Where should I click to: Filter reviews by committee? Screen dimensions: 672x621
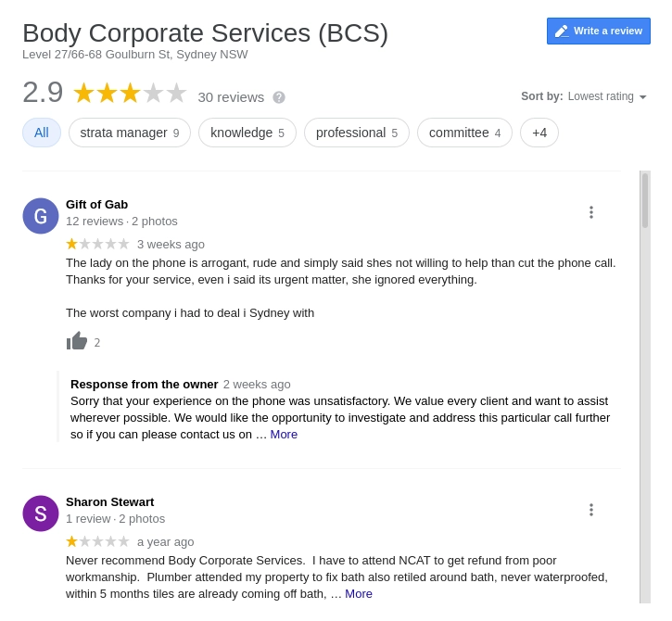(x=464, y=133)
